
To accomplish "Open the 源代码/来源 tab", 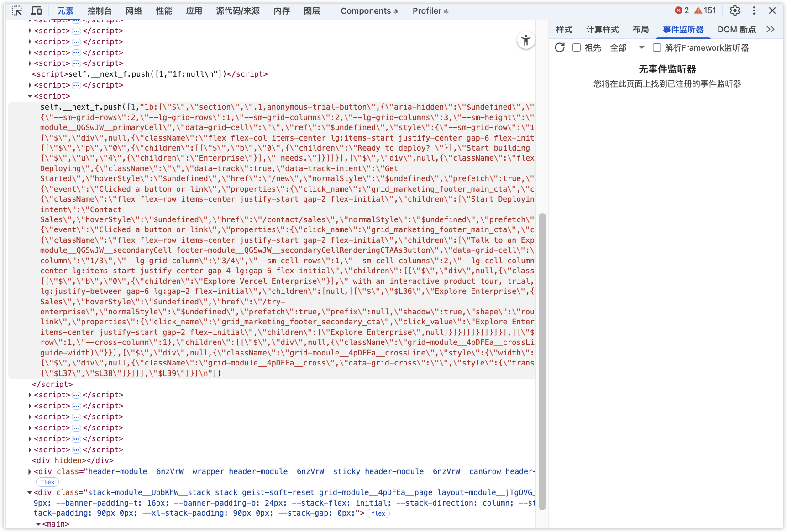I will (x=238, y=11).
